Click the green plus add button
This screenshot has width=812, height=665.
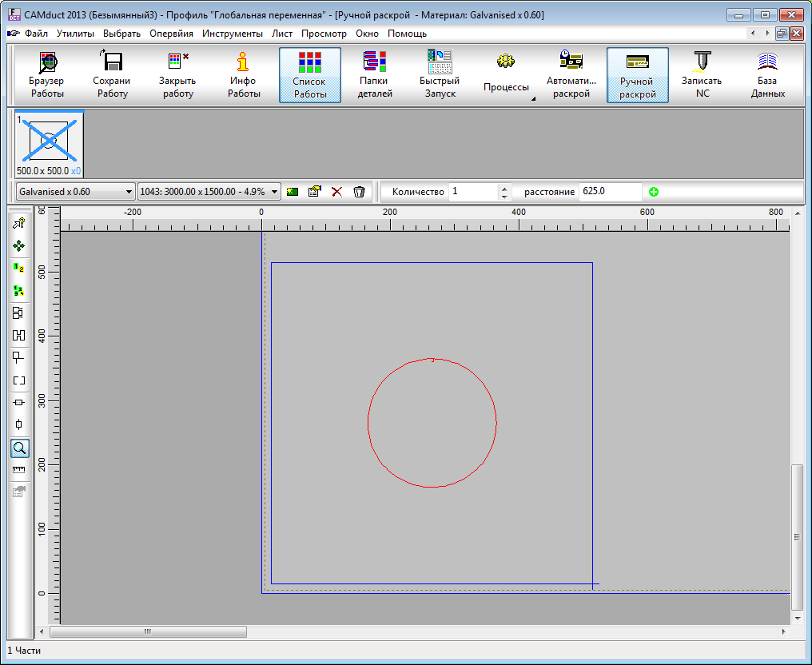pos(654,192)
